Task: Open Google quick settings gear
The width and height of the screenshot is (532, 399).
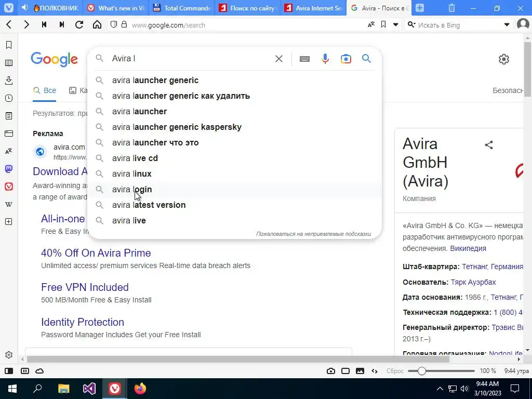Action: [x=504, y=59]
